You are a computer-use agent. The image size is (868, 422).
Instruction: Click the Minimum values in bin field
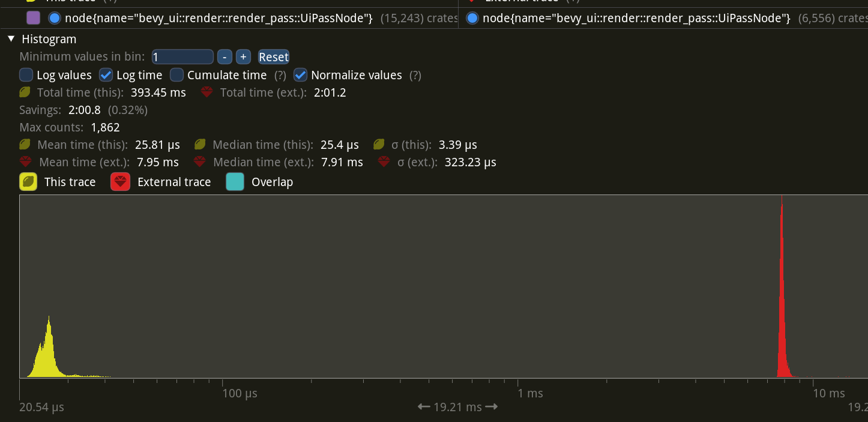point(182,57)
